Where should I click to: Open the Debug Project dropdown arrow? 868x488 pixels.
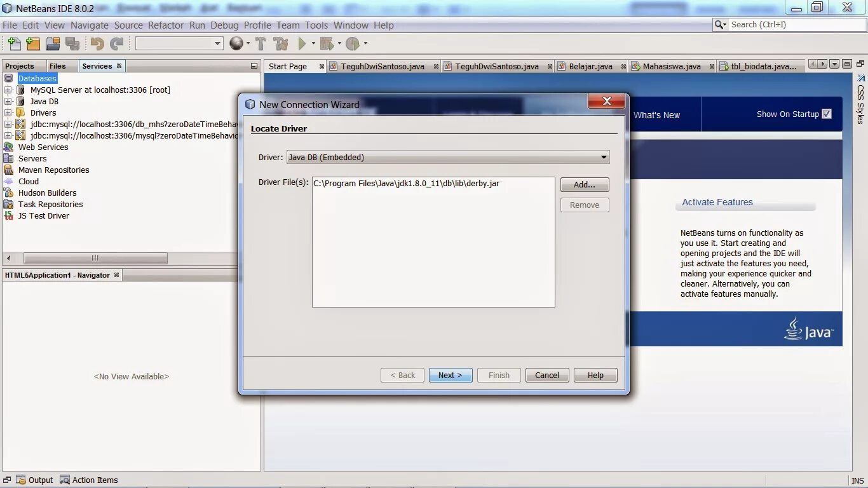tap(339, 44)
